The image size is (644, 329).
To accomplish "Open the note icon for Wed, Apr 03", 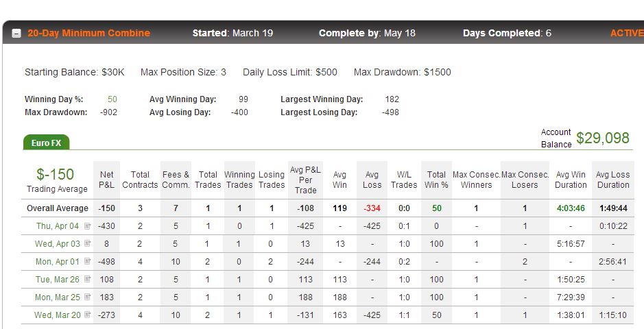I will click(x=87, y=244).
